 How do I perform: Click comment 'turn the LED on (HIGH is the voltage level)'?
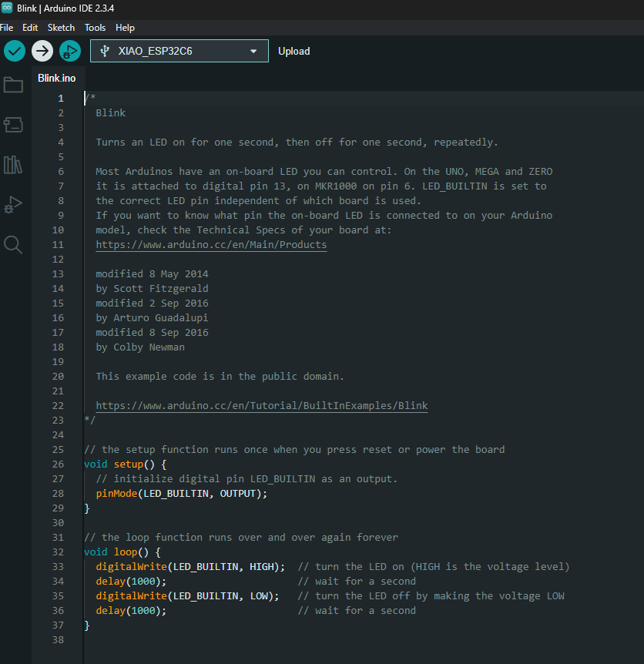[434, 567]
